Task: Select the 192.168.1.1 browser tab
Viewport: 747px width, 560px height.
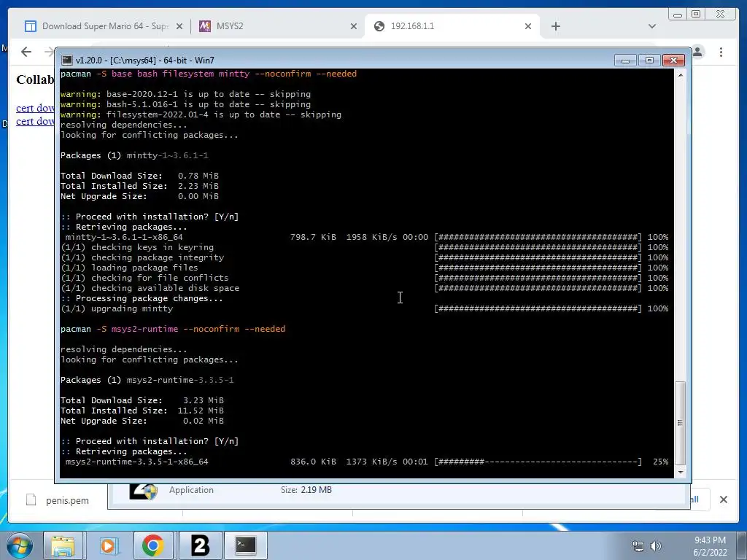Action: point(452,26)
